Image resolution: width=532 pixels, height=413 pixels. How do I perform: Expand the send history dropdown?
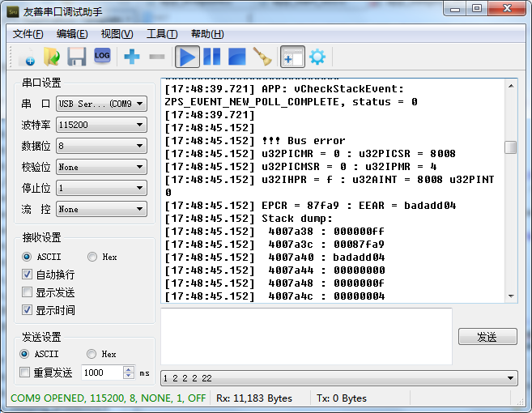[x=339, y=378]
